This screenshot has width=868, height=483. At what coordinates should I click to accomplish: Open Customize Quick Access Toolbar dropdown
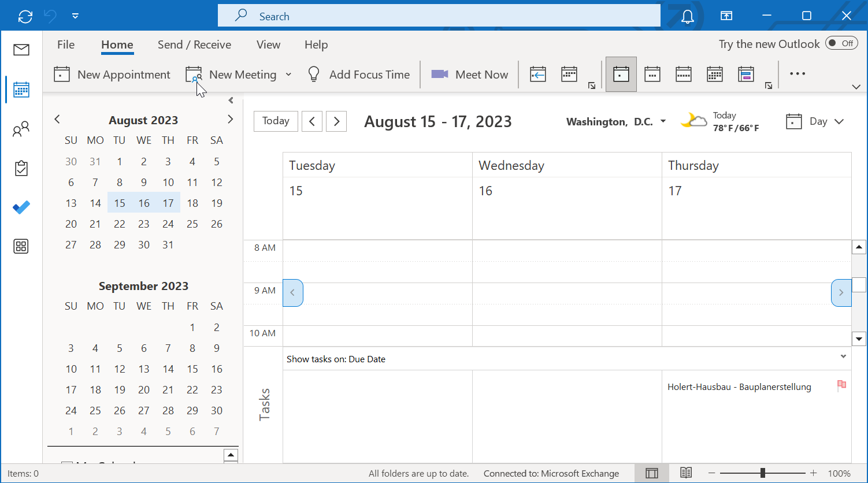(x=75, y=16)
